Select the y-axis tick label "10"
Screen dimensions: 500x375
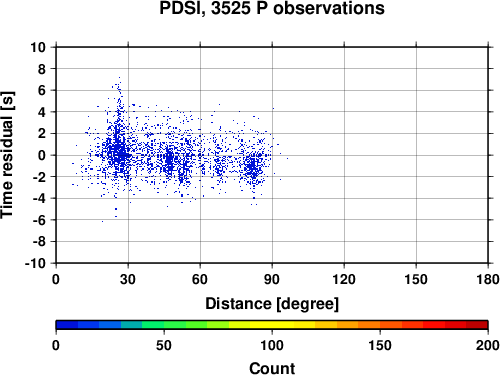point(38,47)
